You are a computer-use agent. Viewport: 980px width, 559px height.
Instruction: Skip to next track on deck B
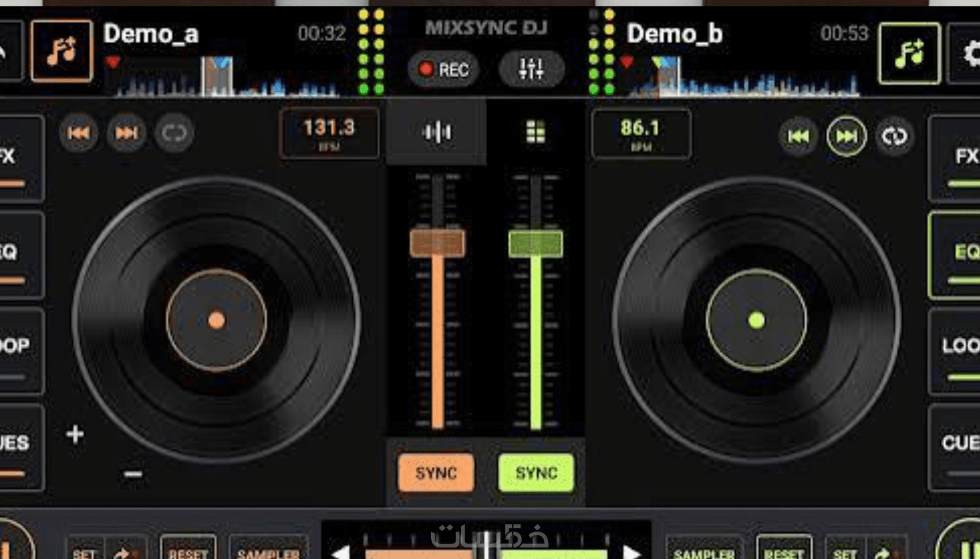tap(846, 137)
